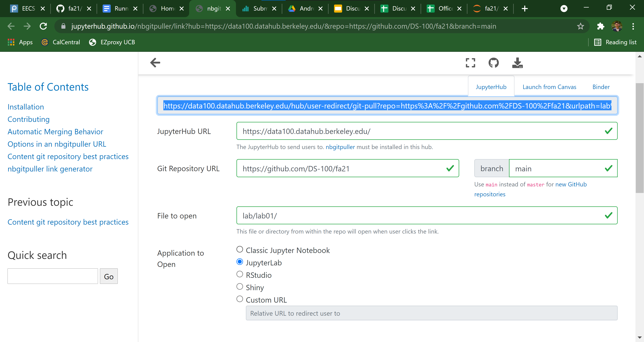This screenshot has width=644, height=342.
Task: Click the File to open input field
Action: pos(420,215)
